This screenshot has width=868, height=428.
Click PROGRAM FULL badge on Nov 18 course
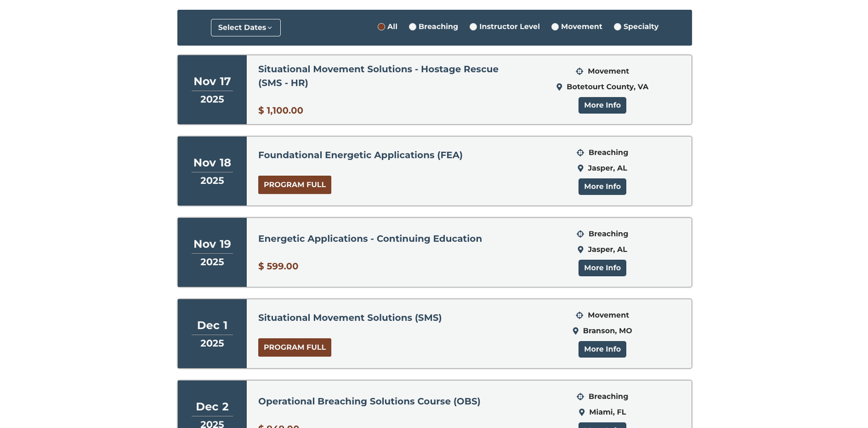[x=295, y=185]
